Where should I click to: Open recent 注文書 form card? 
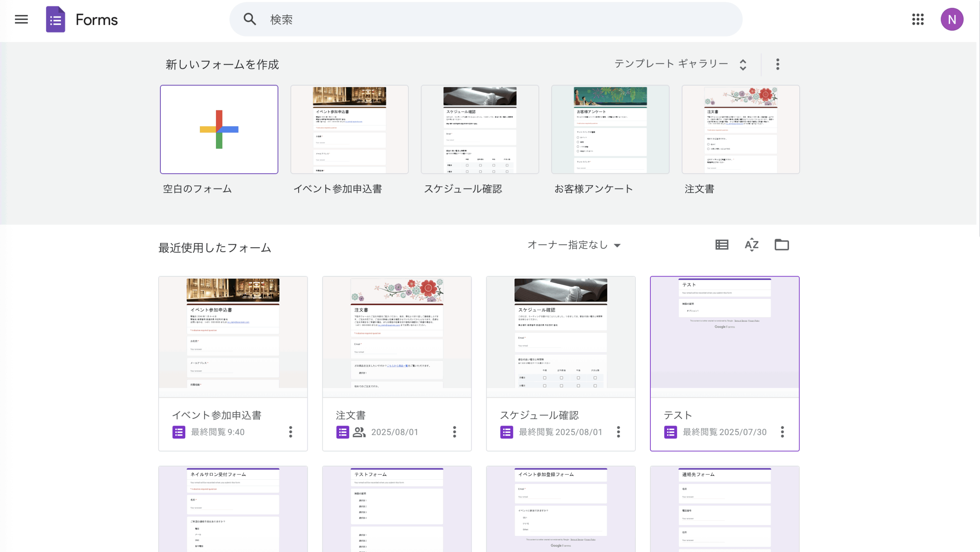click(397, 364)
